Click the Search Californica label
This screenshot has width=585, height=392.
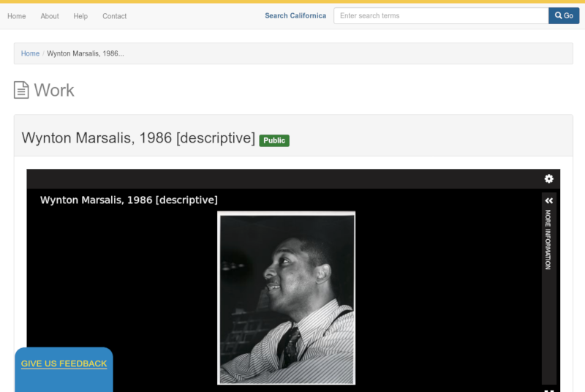click(295, 15)
